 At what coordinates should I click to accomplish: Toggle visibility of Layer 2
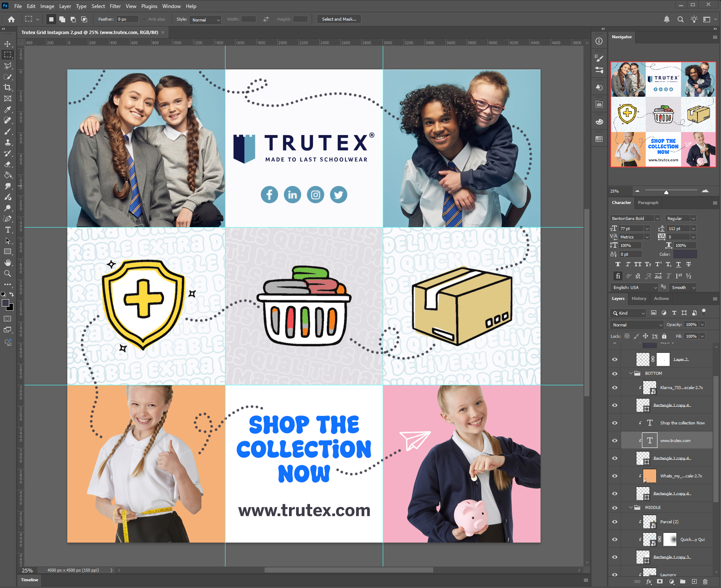[x=615, y=359]
